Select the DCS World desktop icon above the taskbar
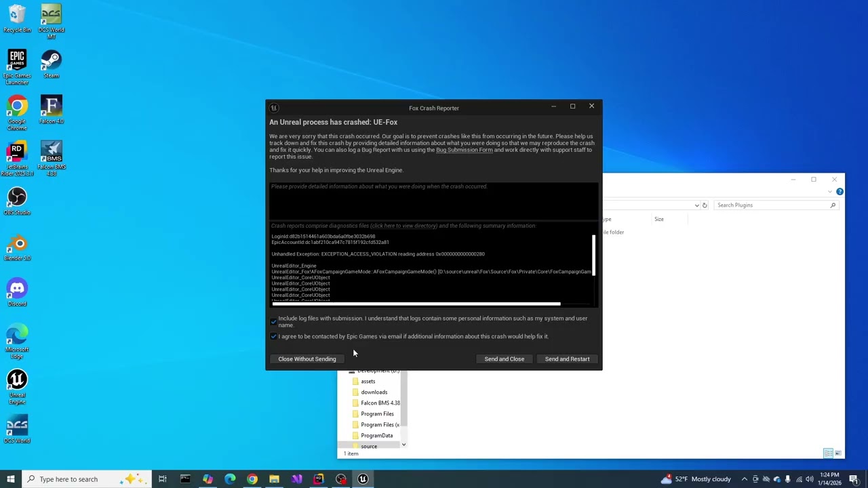Viewport: 868px width, 488px height. tap(17, 430)
